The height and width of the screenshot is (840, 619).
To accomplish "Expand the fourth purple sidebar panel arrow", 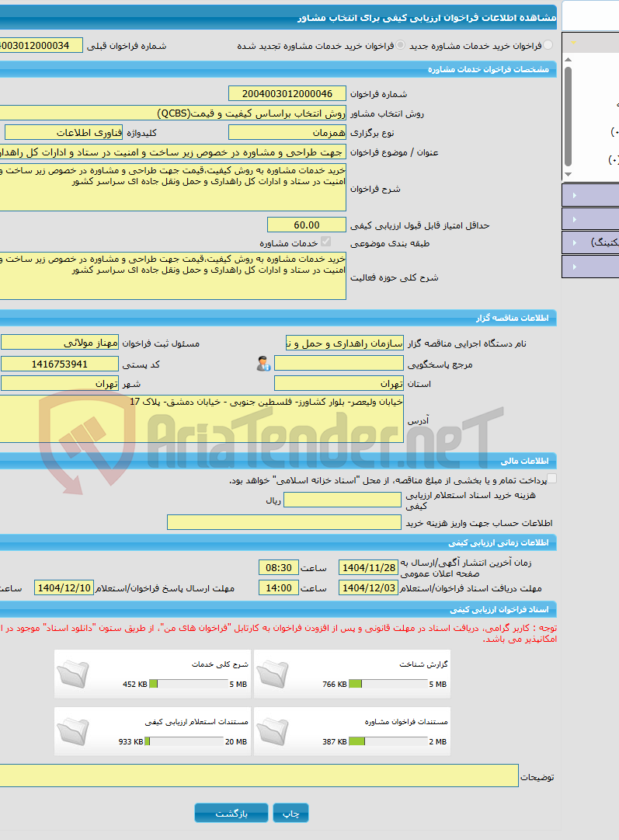I will point(575,267).
